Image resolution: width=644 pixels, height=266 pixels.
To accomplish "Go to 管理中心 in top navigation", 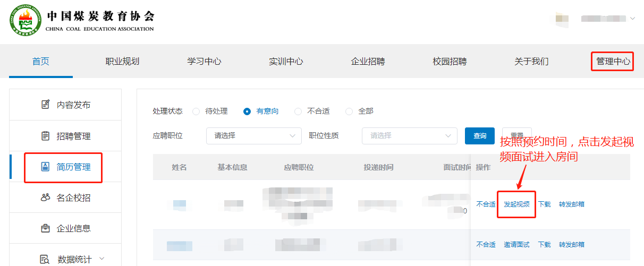I will [613, 62].
